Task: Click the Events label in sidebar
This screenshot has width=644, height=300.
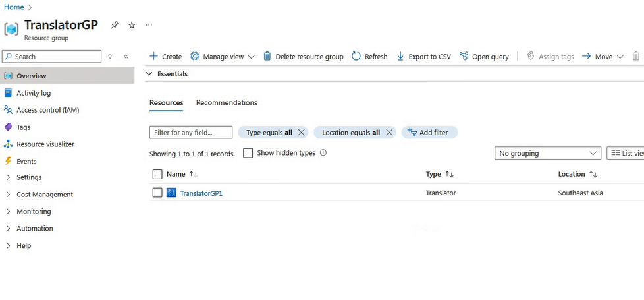Action: coord(26,162)
